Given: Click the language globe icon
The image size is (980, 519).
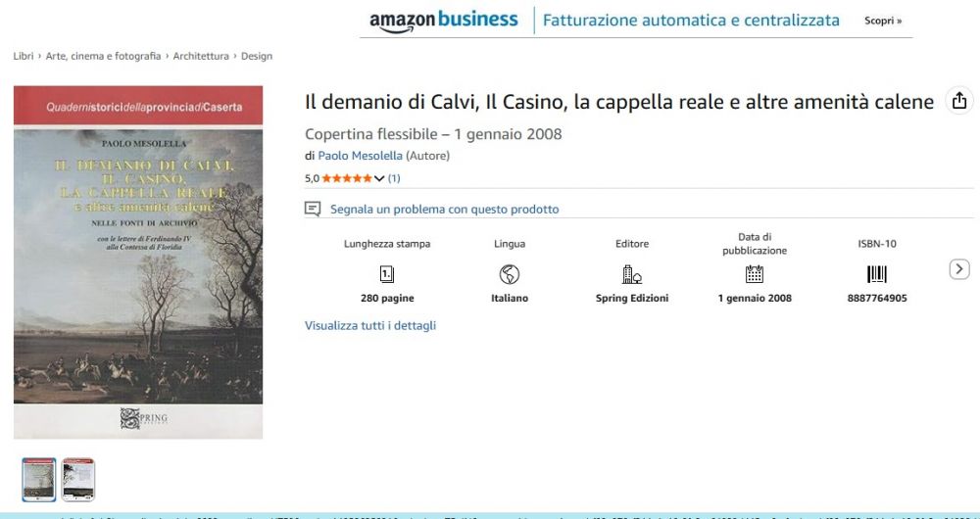Looking at the screenshot, I should click(510, 274).
